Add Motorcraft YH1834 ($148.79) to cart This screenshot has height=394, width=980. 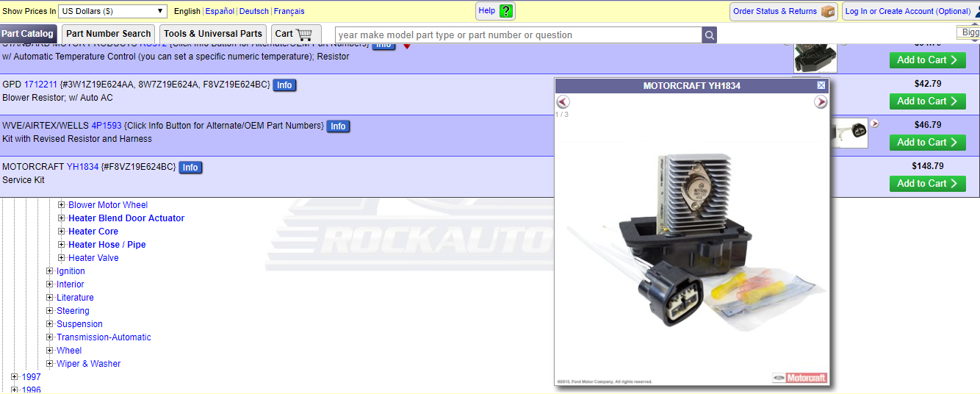click(x=927, y=184)
